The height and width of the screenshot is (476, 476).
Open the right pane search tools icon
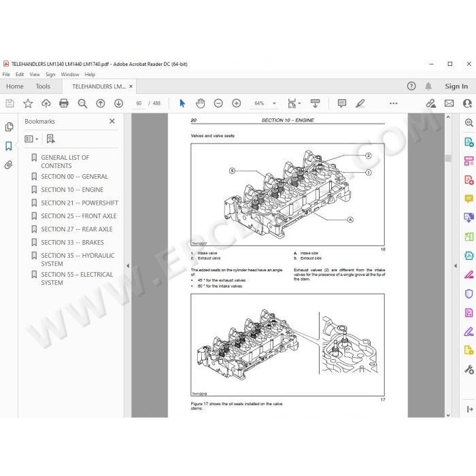click(469, 122)
